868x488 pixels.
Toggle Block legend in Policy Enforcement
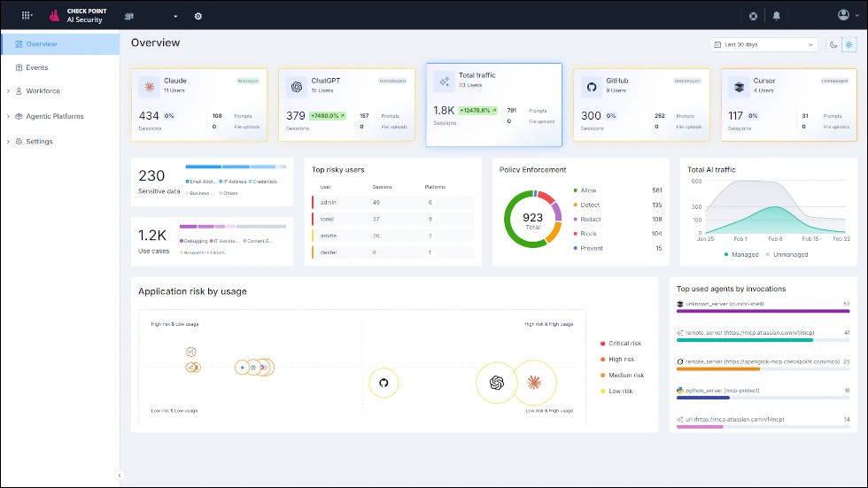point(585,234)
